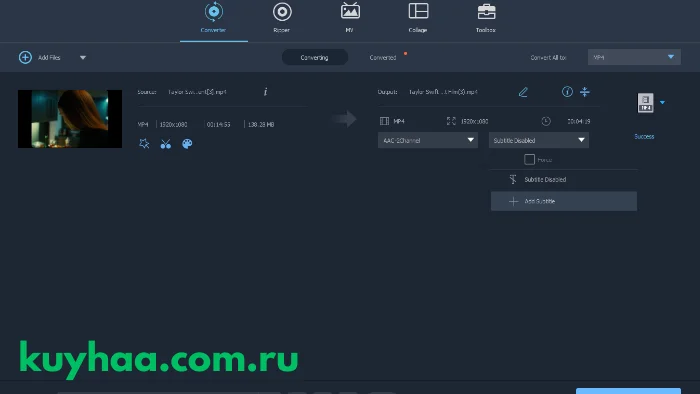Show source file info icon
The width and height of the screenshot is (700, 394).
pos(265,91)
